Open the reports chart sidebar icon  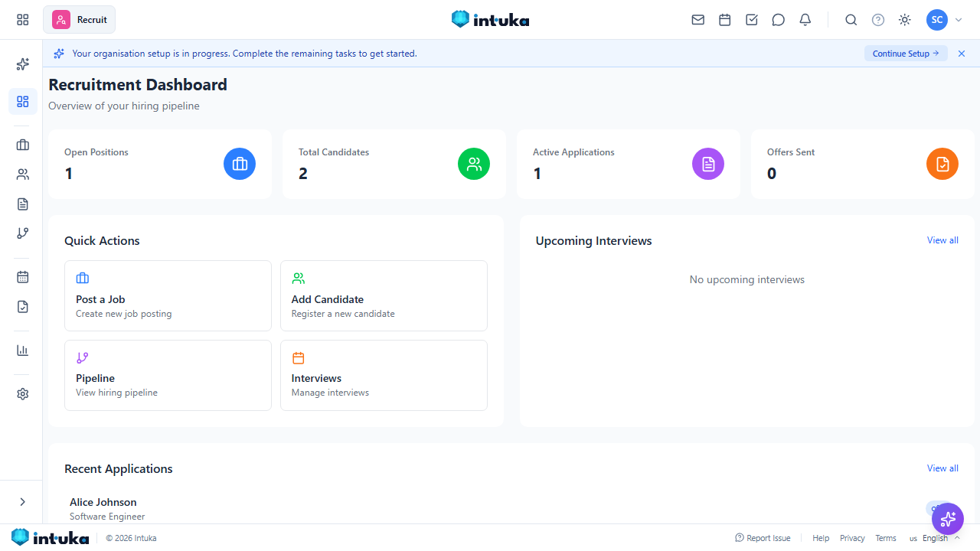(23, 350)
